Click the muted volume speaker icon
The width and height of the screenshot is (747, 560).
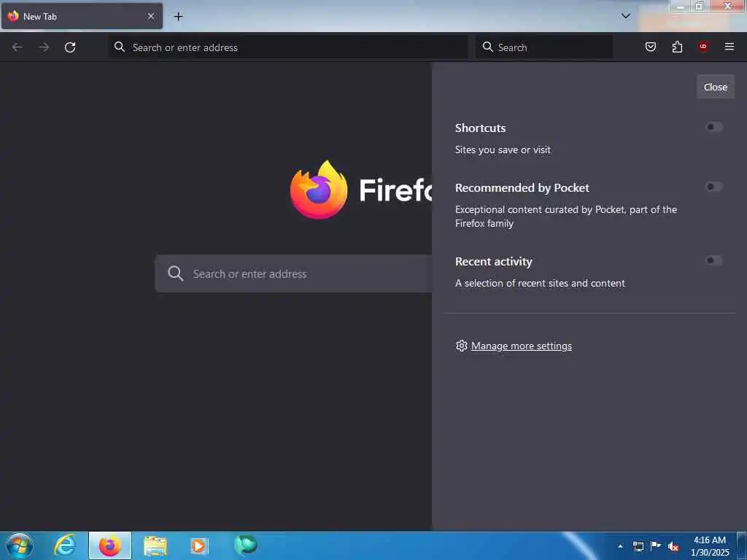(x=673, y=546)
